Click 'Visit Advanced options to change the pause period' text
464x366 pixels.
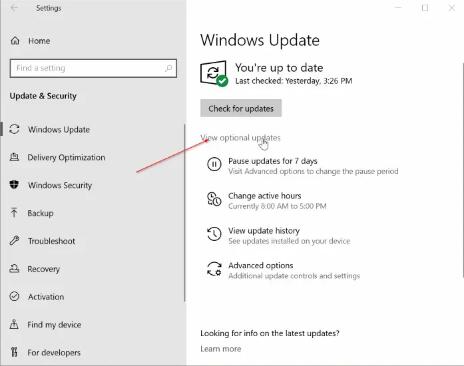point(313,171)
